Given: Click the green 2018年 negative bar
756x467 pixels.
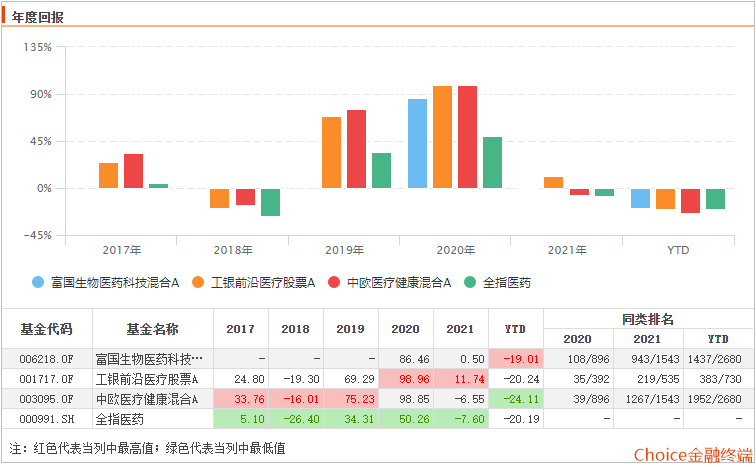Looking at the screenshot, I should [x=270, y=202].
